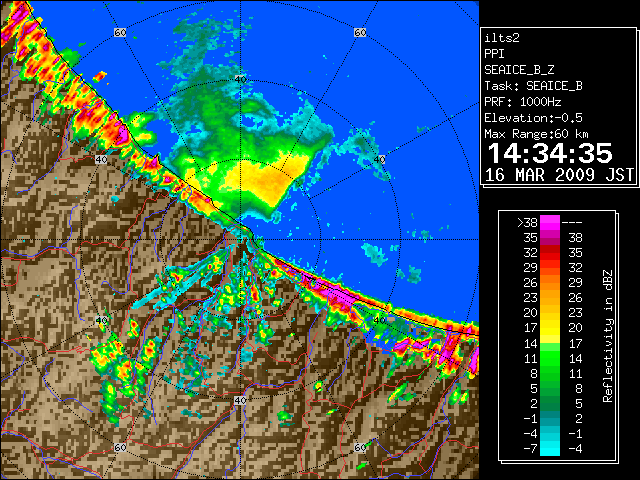Click the 60 km ring label northwest over the coast
Image resolution: width=640 pixels, height=480 pixels.
(120, 32)
